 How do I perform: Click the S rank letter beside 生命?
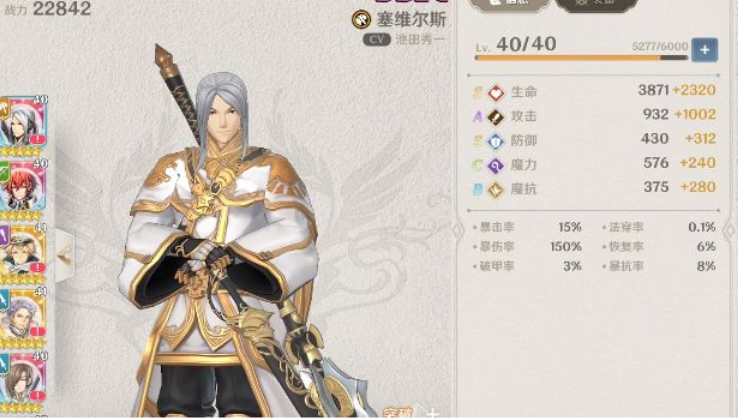[x=477, y=92]
